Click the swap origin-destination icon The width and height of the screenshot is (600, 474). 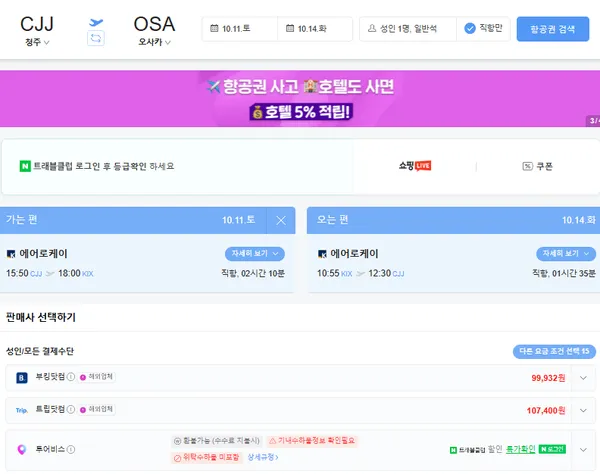coord(96,38)
